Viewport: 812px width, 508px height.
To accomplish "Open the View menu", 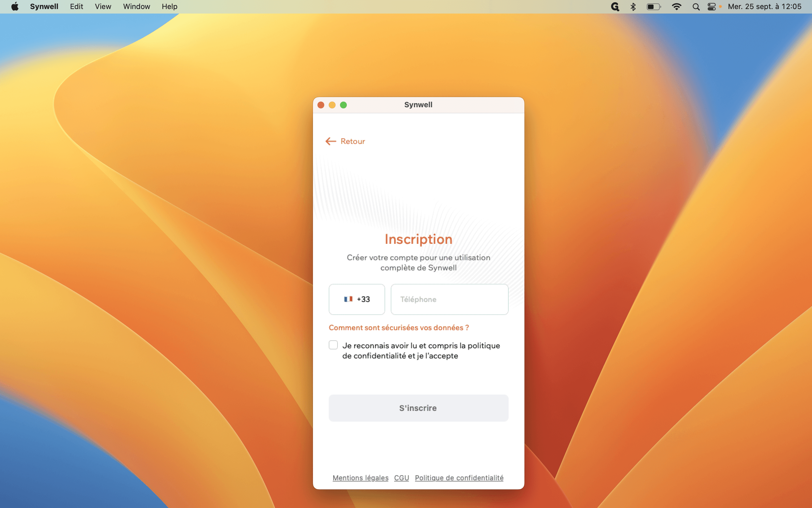I will tap(103, 6).
